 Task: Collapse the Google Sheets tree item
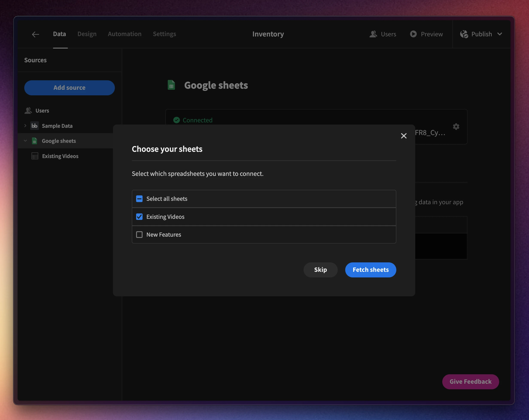pyautogui.click(x=25, y=140)
